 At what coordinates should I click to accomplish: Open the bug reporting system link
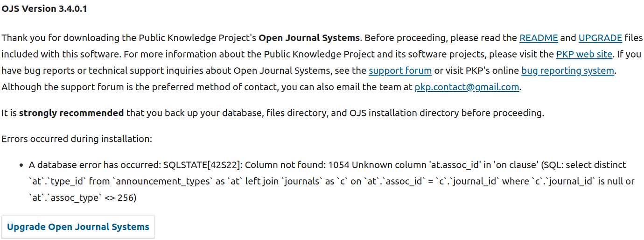click(567, 71)
